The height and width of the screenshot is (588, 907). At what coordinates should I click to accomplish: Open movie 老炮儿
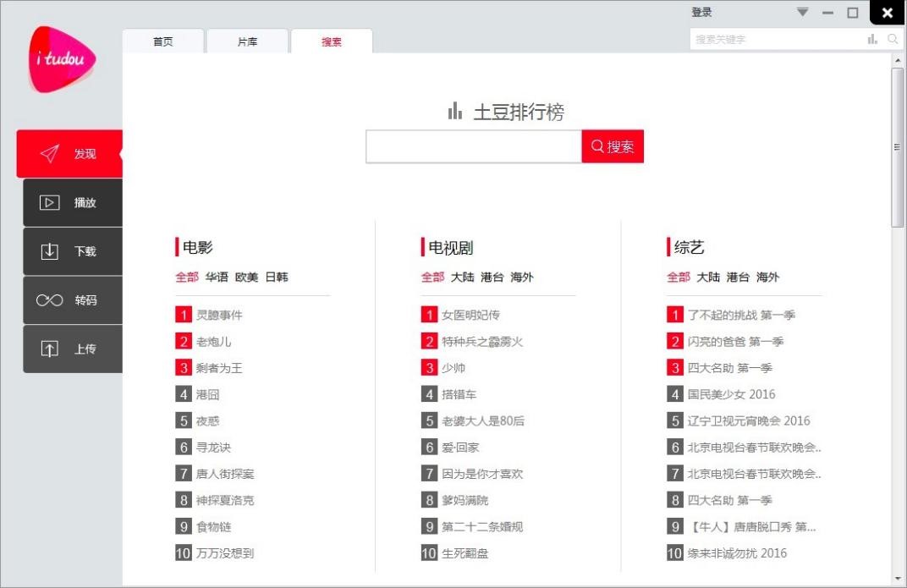(213, 342)
